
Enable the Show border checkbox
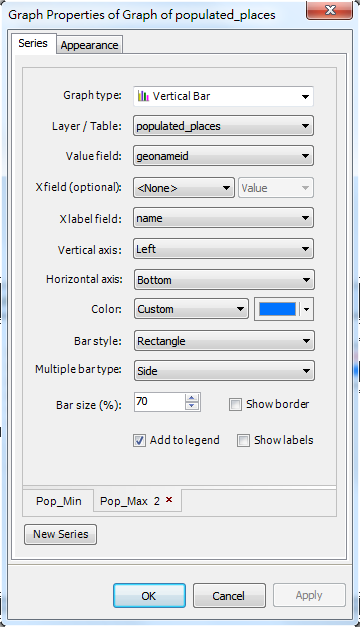tap(235, 404)
